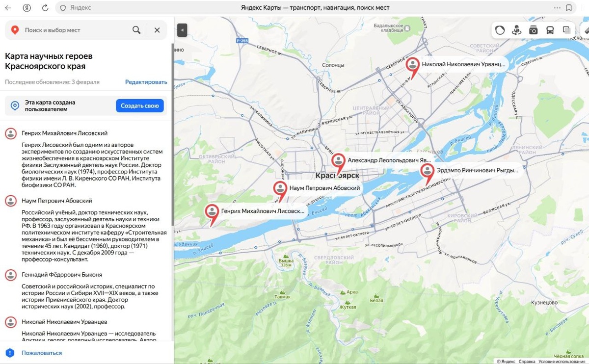Click the shield icon next to Пожаловаться
This screenshot has height=364, width=589.
coord(10,353)
